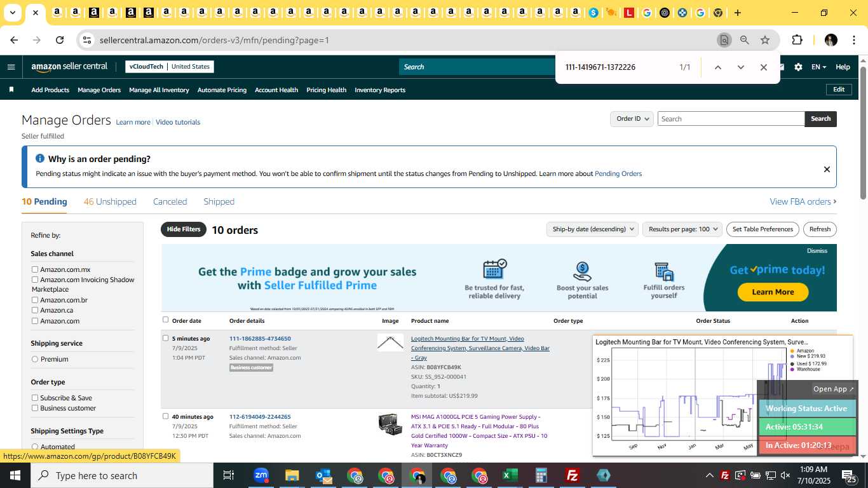Reload the page
Screen dimensions: 868x488
(x=60, y=40)
